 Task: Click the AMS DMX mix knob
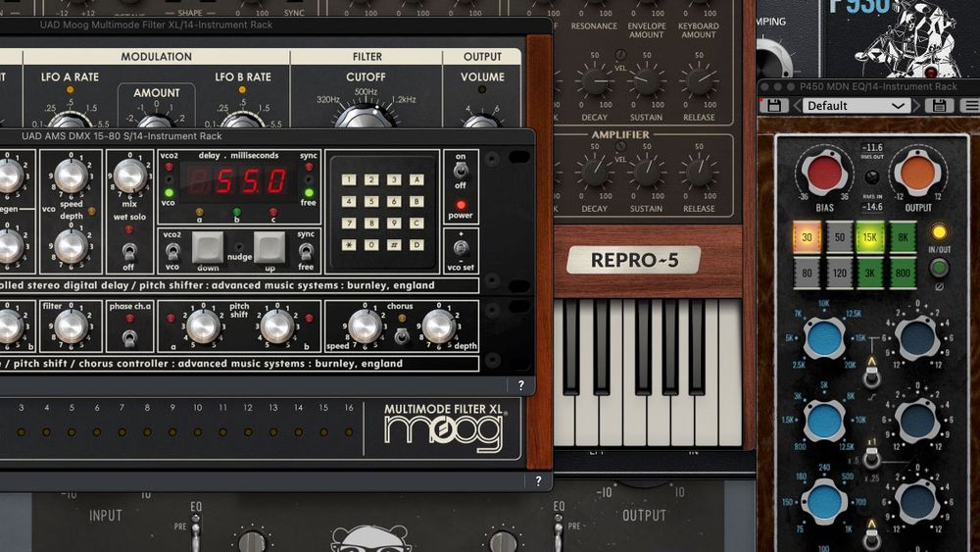click(x=129, y=176)
